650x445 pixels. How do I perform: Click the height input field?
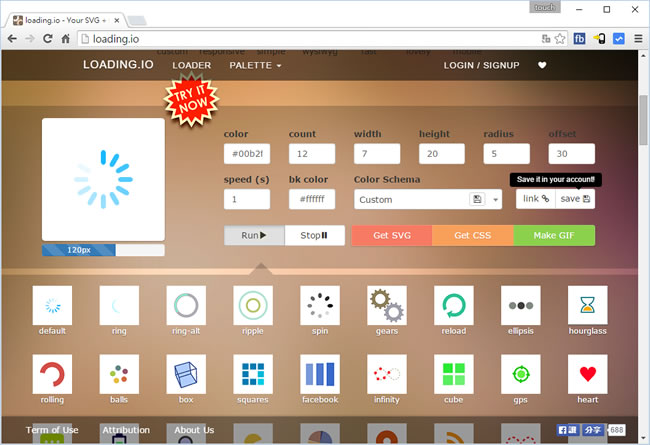click(441, 154)
